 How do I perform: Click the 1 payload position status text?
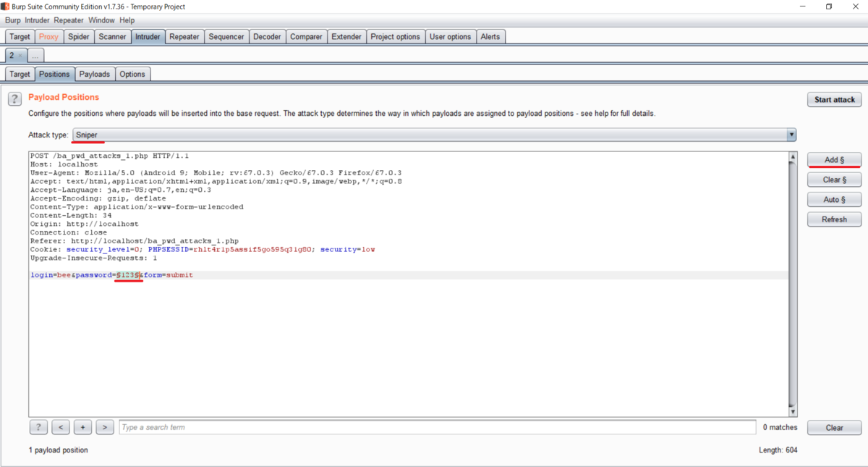point(59,450)
